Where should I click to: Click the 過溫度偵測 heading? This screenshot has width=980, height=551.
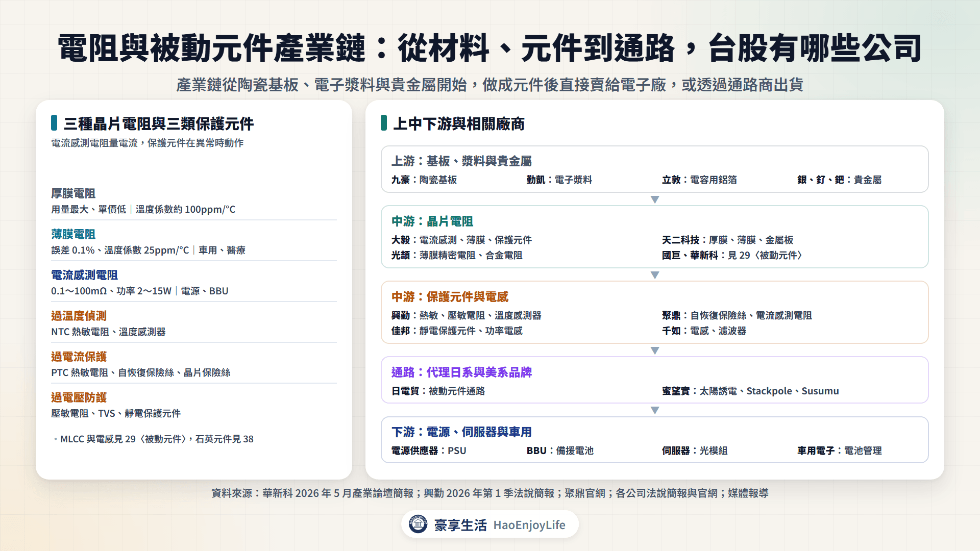79,316
